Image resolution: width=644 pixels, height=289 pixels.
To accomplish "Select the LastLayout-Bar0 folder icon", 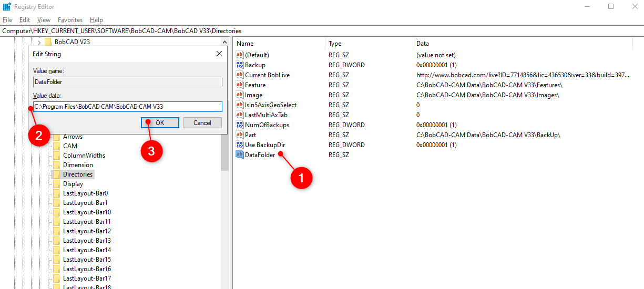I will (x=57, y=193).
